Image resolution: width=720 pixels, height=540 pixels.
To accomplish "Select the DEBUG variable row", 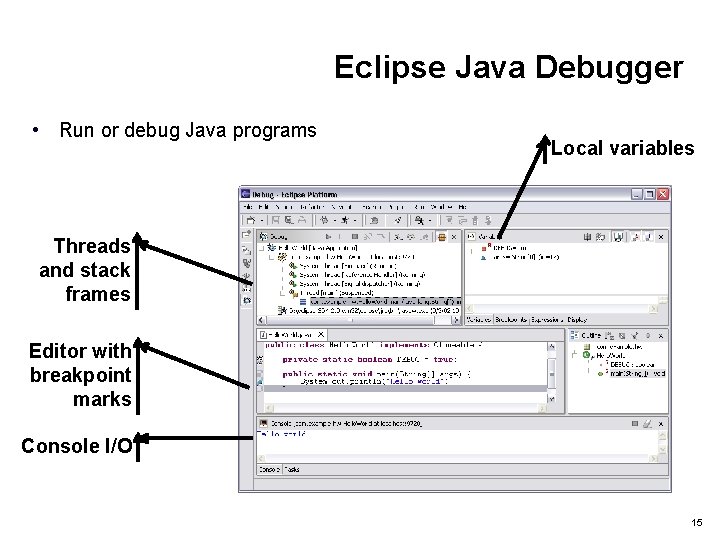I will click(504, 248).
